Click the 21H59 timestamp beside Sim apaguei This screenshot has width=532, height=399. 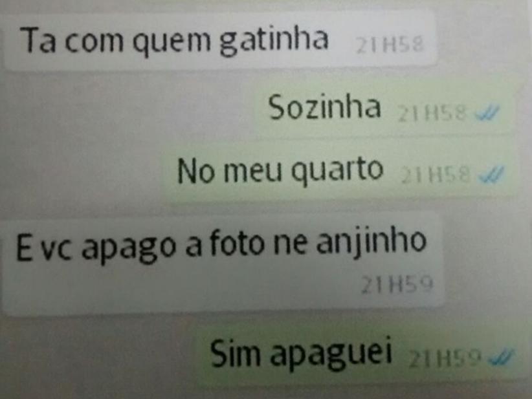click(x=445, y=358)
